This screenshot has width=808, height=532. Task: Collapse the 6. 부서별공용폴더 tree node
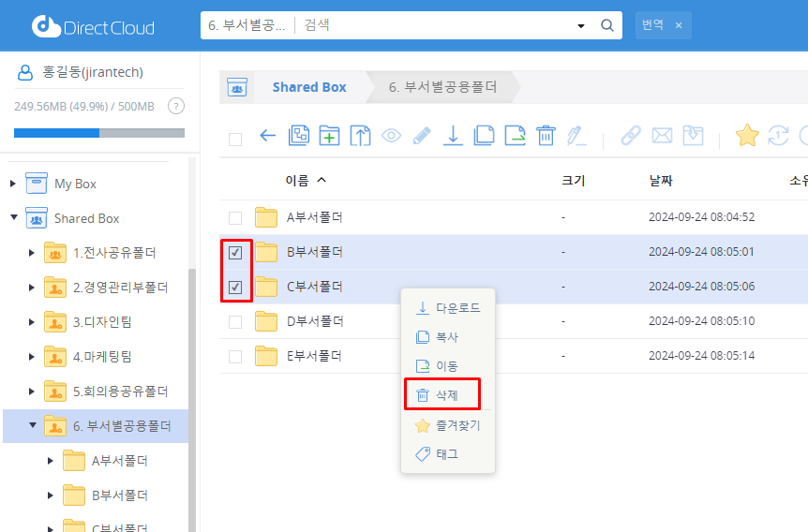click(x=32, y=425)
